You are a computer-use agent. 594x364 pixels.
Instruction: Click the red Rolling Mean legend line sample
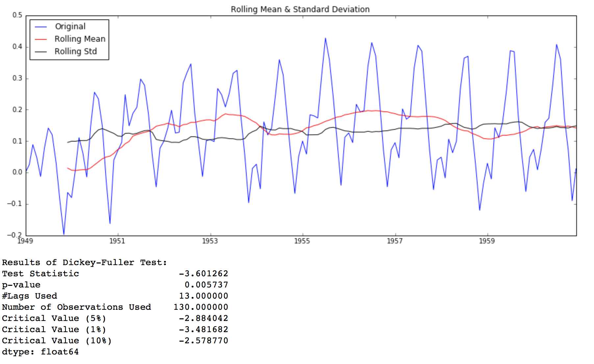(41, 39)
